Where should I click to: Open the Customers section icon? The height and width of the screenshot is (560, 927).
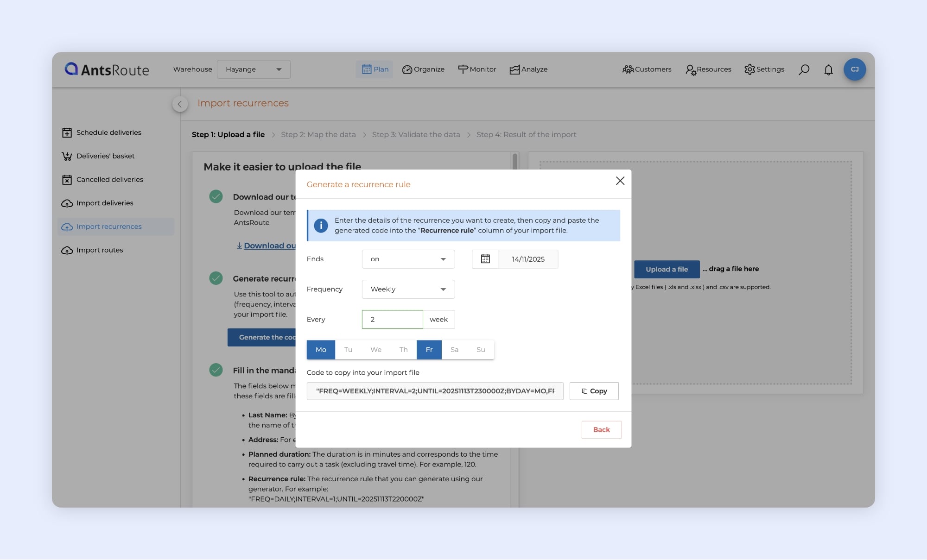pos(628,69)
